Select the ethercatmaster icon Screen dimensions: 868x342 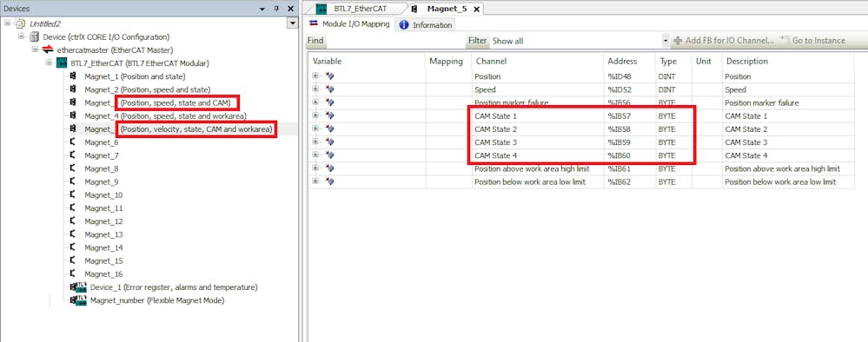[x=47, y=49]
